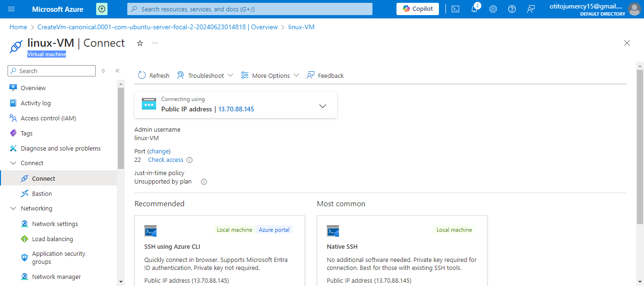Click the top bar feedback icon

(531, 9)
